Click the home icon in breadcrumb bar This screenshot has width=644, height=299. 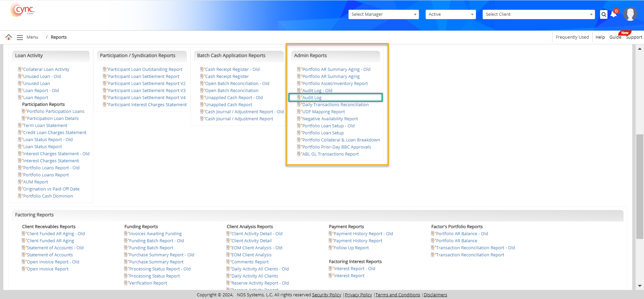[9, 37]
